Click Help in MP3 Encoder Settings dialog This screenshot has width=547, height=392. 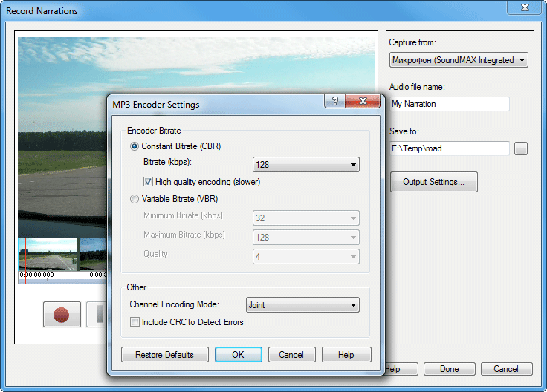pos(346,355)
